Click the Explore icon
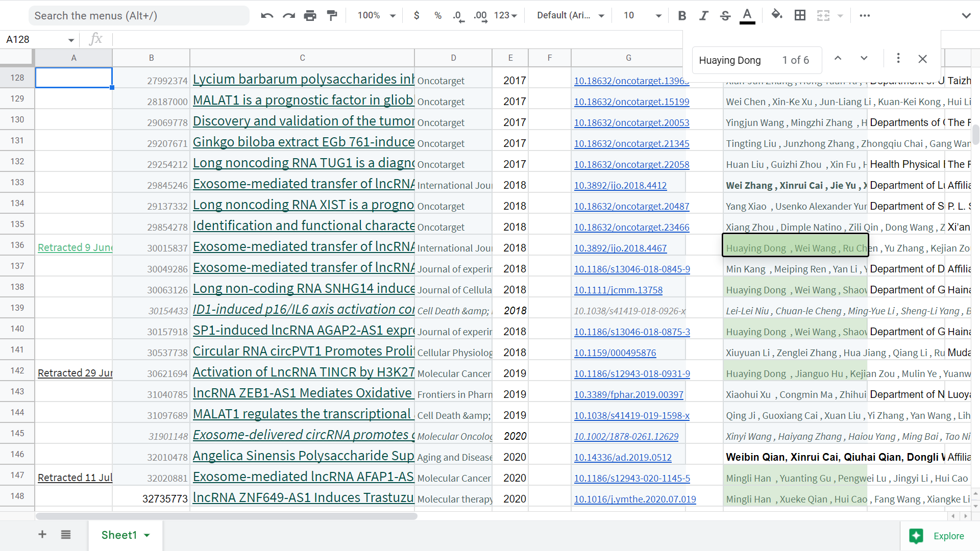Viewport: 980px width, 551px height. (916, 536)
